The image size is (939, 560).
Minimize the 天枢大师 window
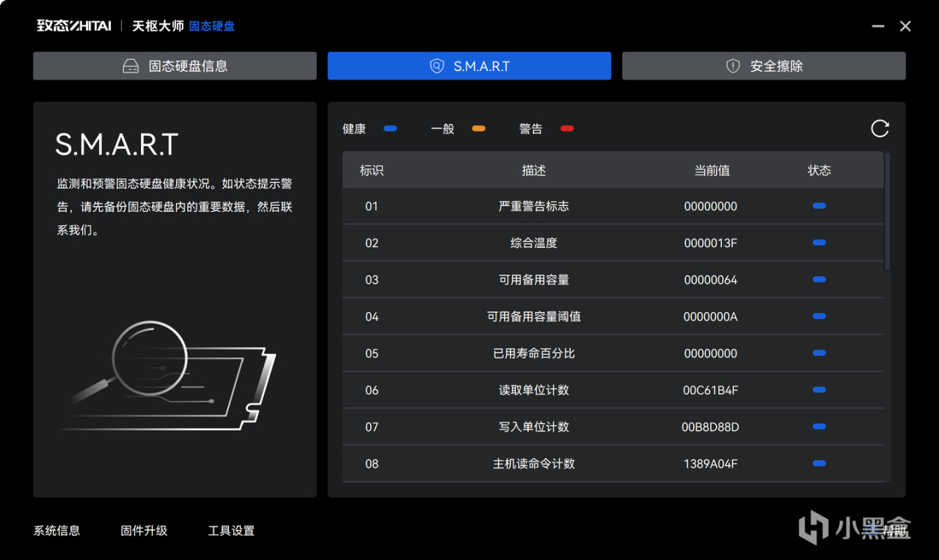(878, 26)
